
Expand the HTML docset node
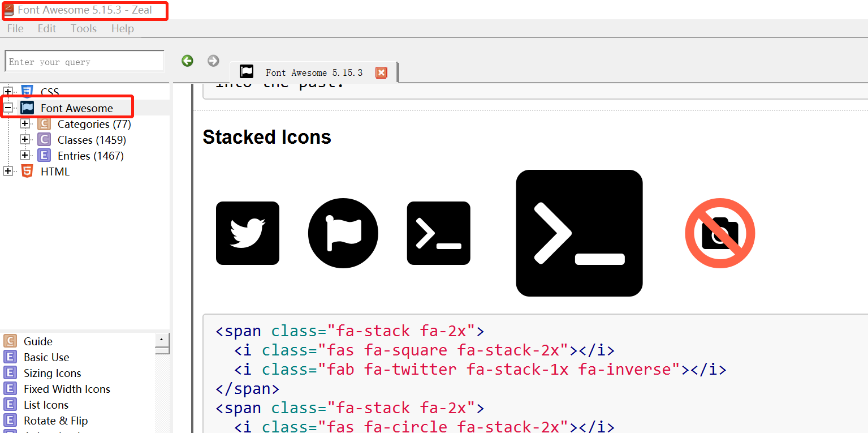pyautogui.click(x=8, y=171)
